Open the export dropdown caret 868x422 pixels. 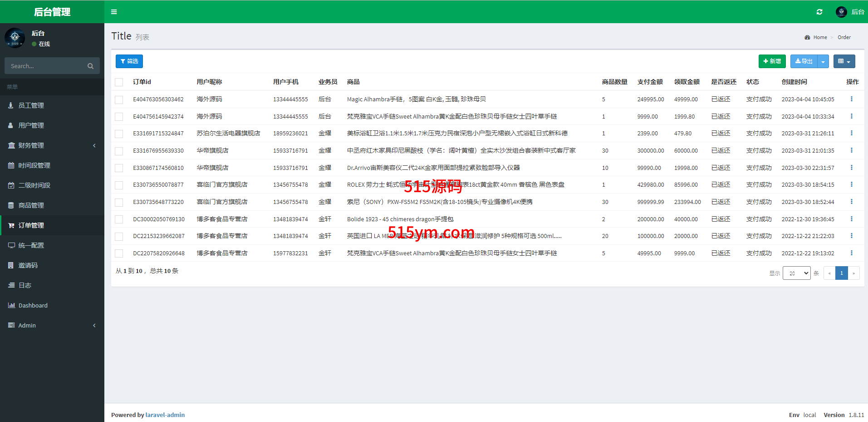pos(823,61)
